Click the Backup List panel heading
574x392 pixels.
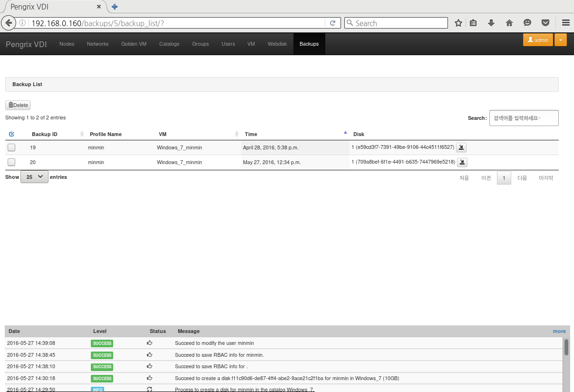point(282,84)
